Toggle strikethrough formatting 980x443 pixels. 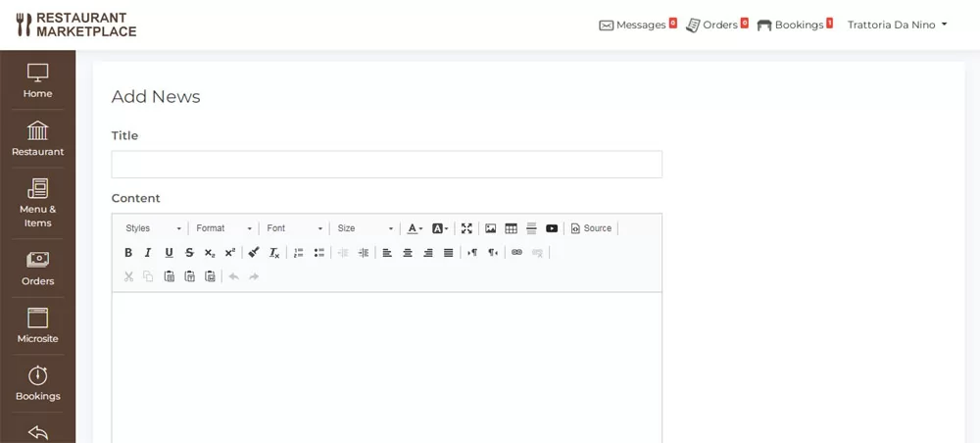189,253
